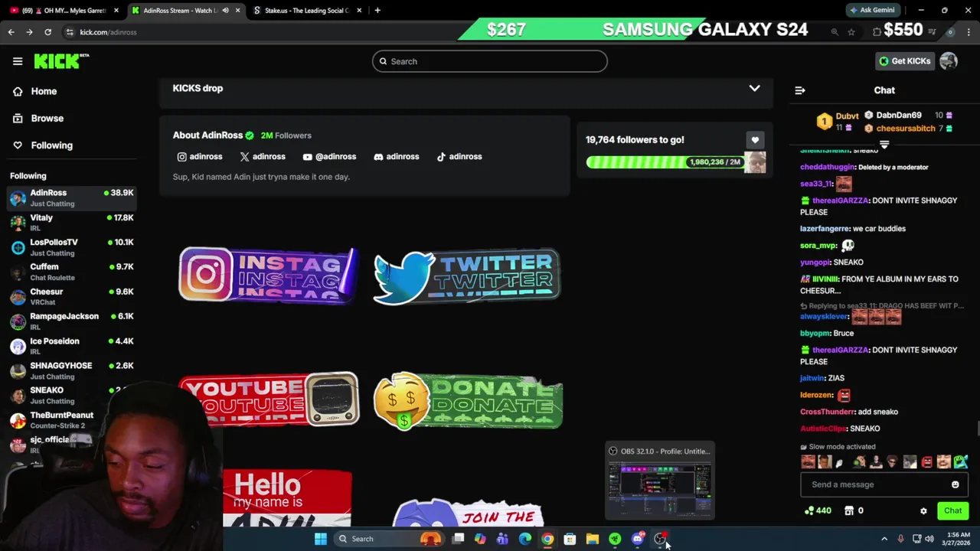Open @adinross YouTube link

tap(329, 157)
